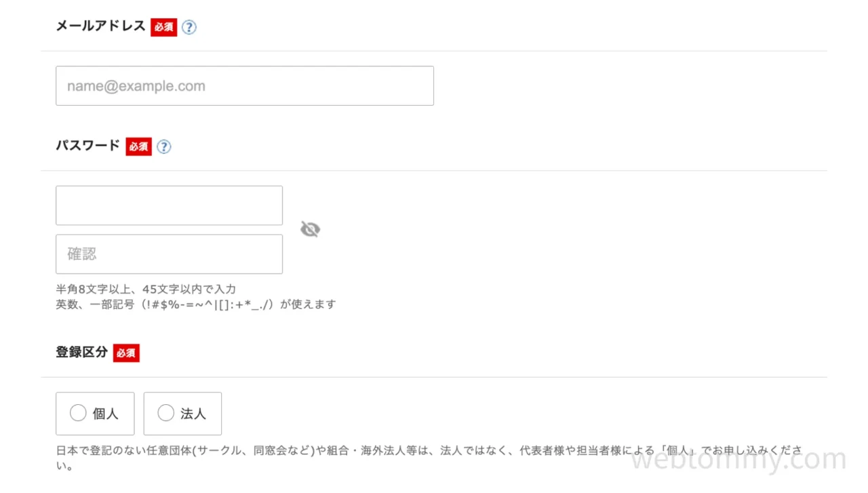Select the 個人 radio button
868x493 pixels.
78,413
